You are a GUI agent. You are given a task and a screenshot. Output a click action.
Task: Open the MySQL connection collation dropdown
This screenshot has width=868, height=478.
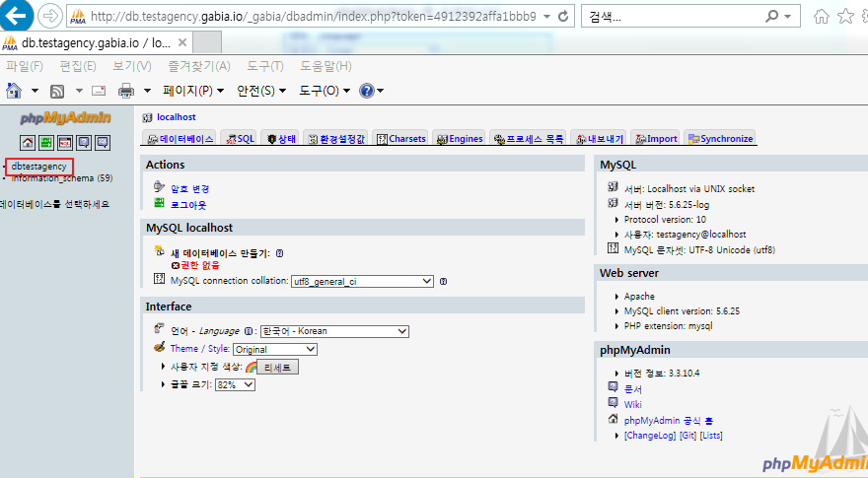tap(362, 282)
